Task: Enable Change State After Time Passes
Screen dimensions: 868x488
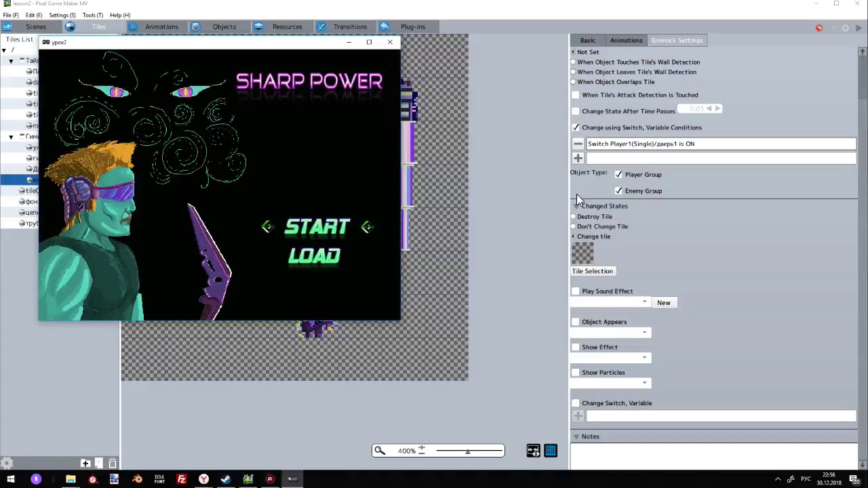Action: point(576,111)
